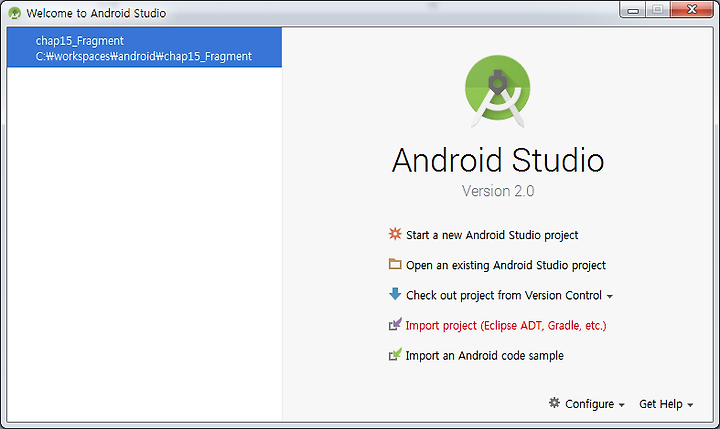The image size is (720, 429).
Task: Open the Get Help menu
Action: pyautogui.click(x=666, y=404)
